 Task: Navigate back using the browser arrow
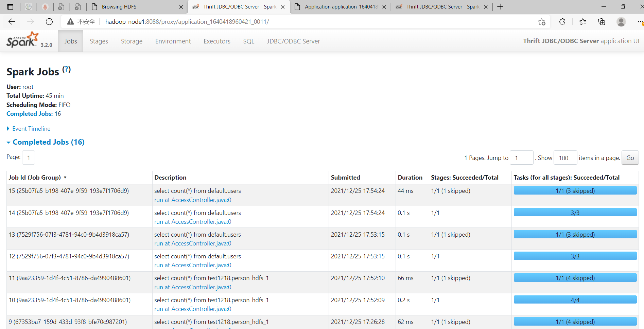tap(12, 21)
